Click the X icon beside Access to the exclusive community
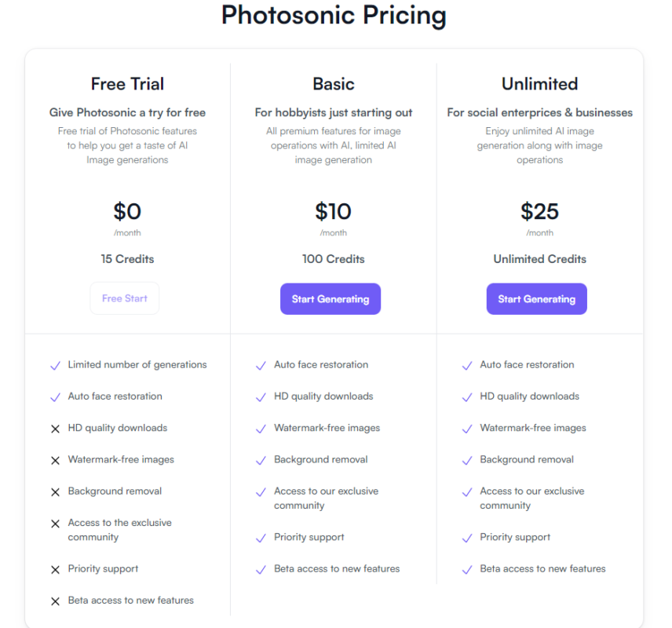 coord(55,524)
